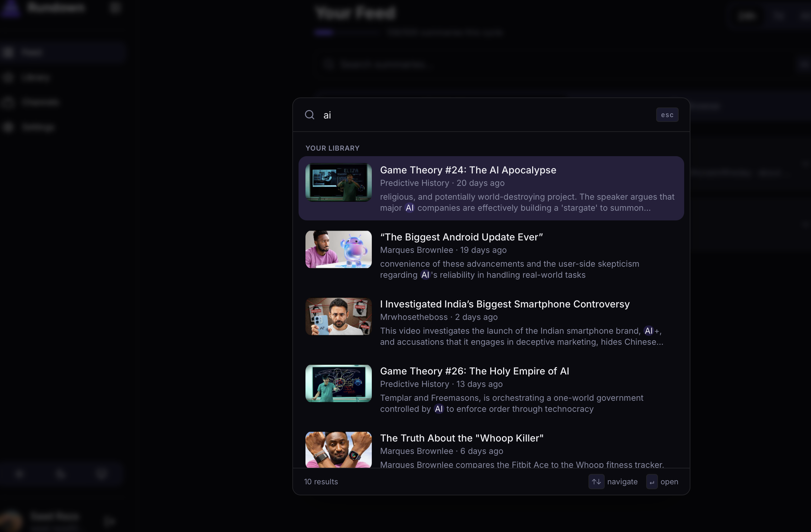This screenshot has height=532, width=811.
Task: Open 'The Truth About the "Whoop Killer"' result
Action: (x=491, y=446)
